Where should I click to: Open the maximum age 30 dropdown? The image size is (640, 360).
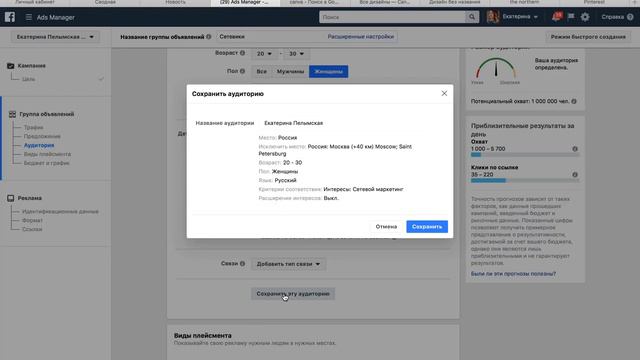pos(296,53)
